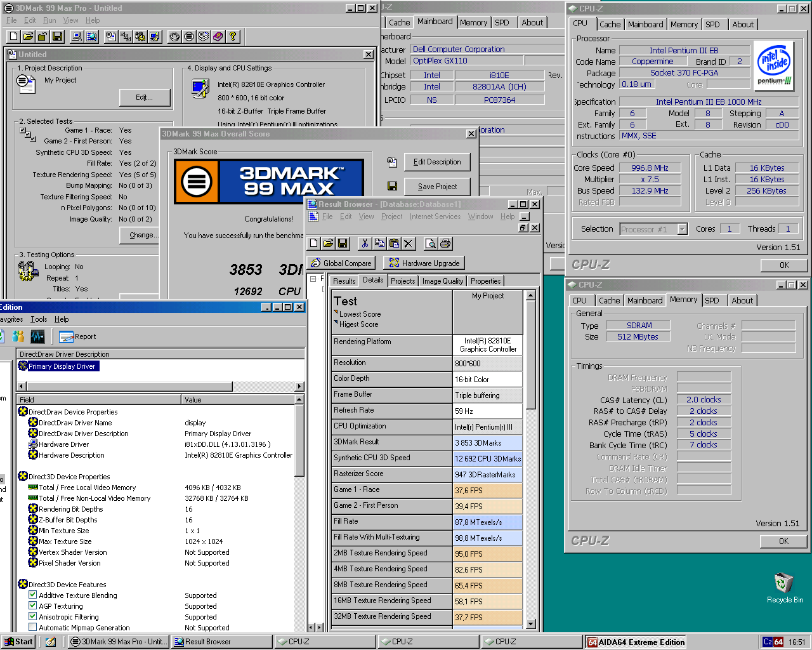This screenshot has height=650, width=812.
Task: Toggle Automatic Mipmap Generation checkbox in AIDA64
Action: pyautogui.click(x=32, y=628)
